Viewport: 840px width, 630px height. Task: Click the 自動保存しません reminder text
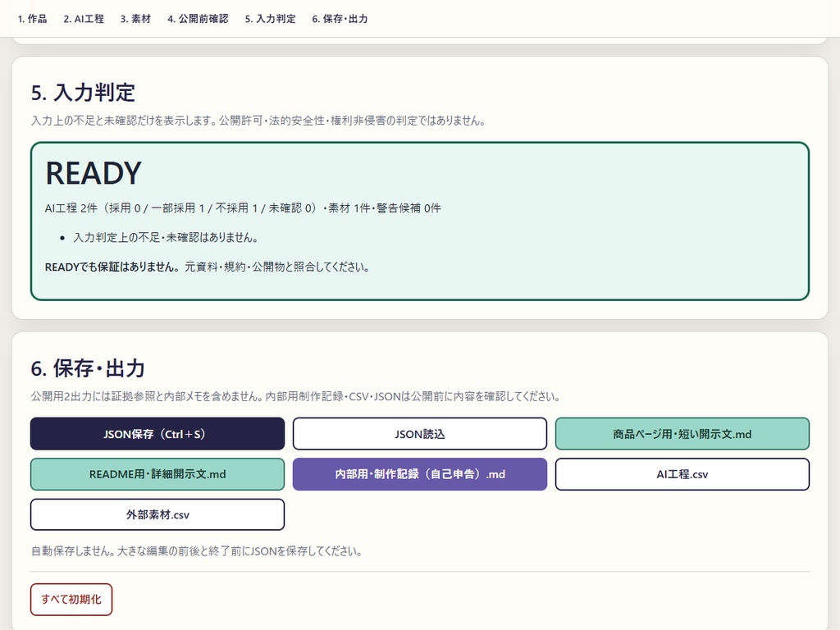click(197, 551)
